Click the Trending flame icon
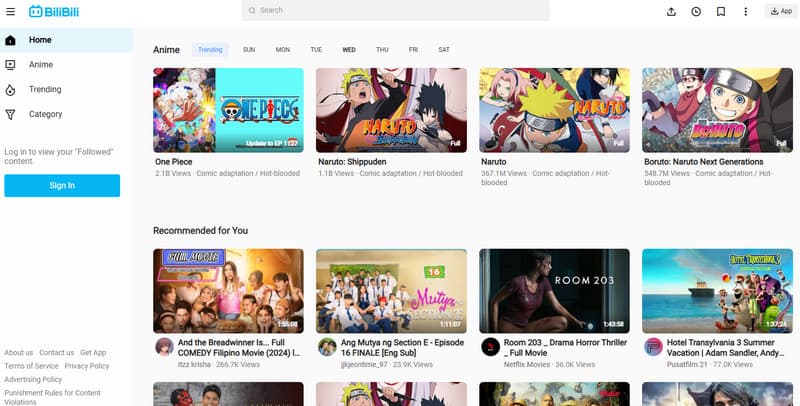This screenshot has width=800, height=406. [x=10, y=90]
